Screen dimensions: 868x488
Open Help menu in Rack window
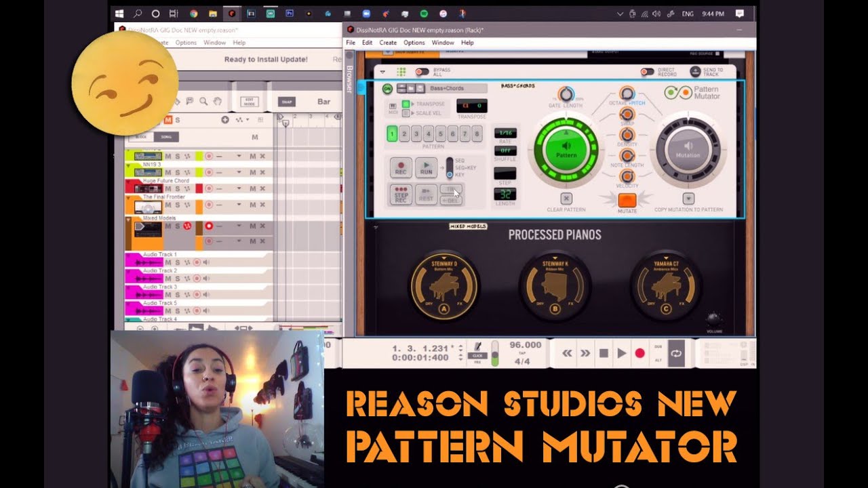(468, 43)
